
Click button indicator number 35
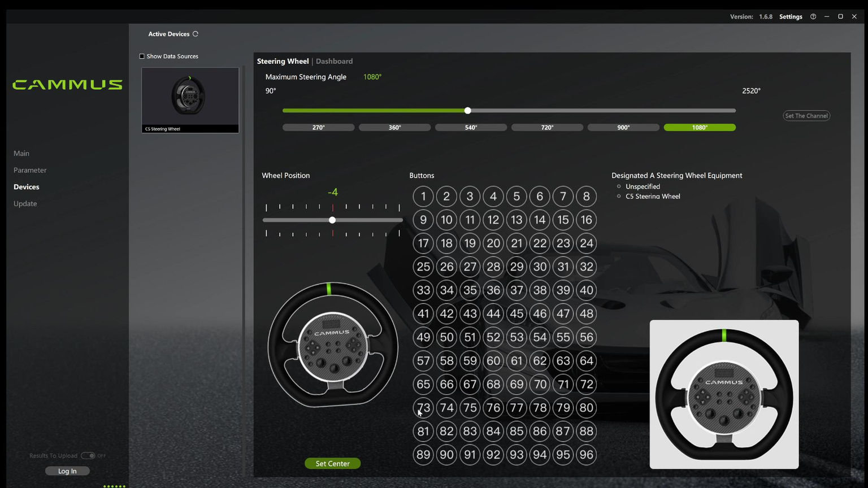click(470, 290)
